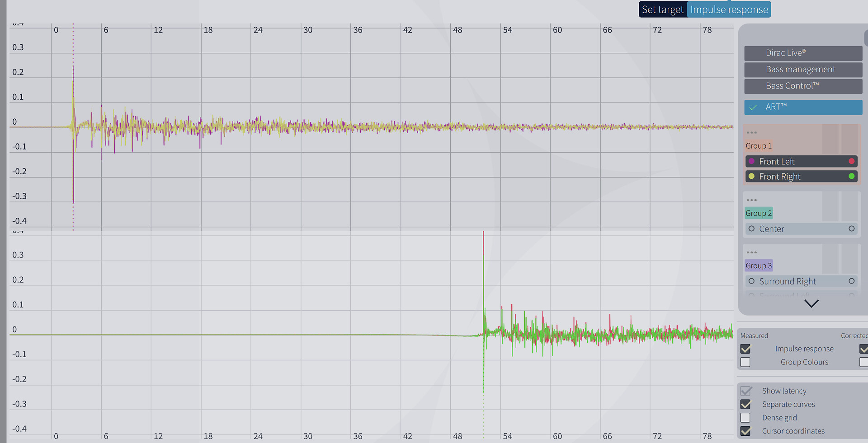This screenshot has width=868, height=443.
Task: Select the Front Left speaker row
Action: click(802, 161)
